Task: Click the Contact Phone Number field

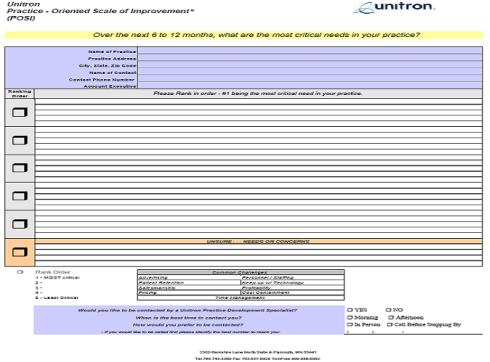Action: click(310, 79)
